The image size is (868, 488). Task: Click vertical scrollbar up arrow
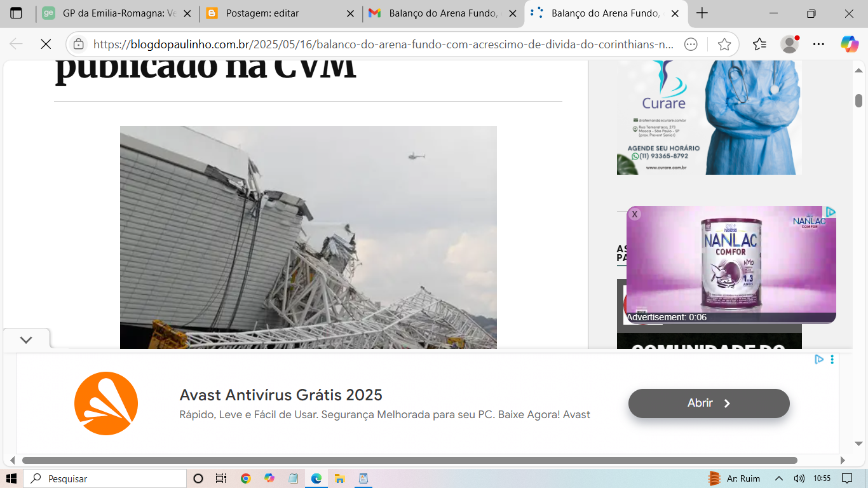(x=858, y=70)
